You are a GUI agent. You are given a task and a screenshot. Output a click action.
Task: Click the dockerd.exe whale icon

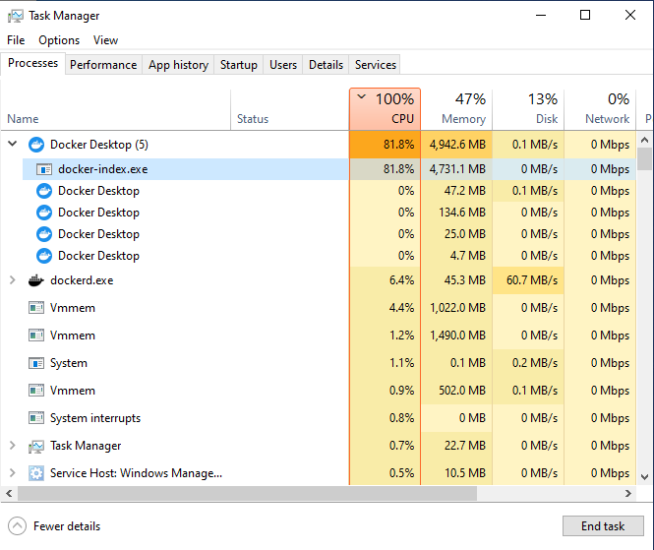click(x=37, y=280)
